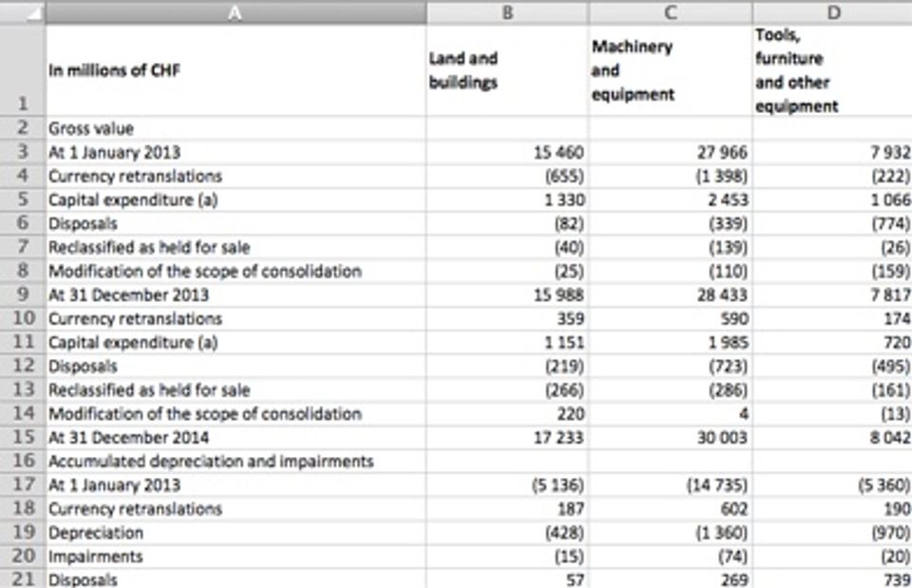This screenshot has height=588, width=912.
Task: Select row 15 header
Action: click(x=22, y=437)
